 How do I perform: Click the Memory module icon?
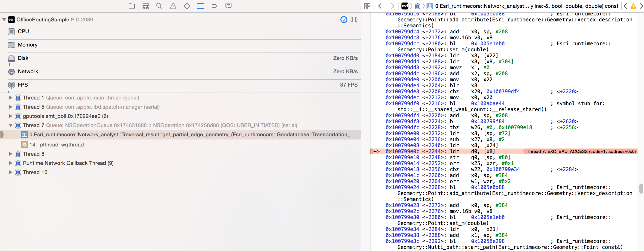[x=11, y=45]
